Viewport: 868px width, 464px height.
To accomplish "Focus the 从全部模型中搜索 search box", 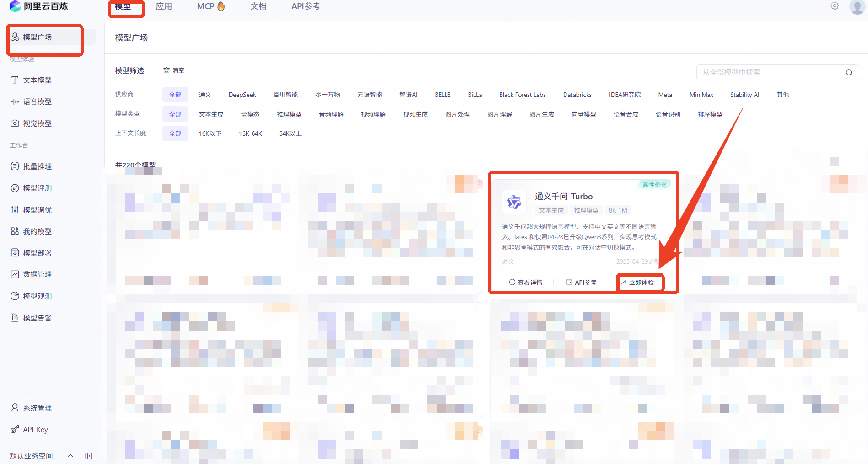I will click(x=777, y=73).
